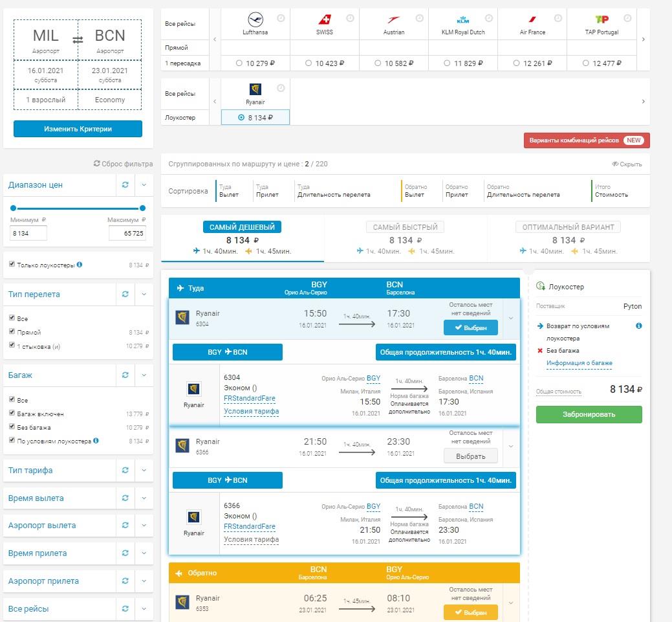Expand the Тип тарифа filter section
672x622 pixels.
[144, 470]
